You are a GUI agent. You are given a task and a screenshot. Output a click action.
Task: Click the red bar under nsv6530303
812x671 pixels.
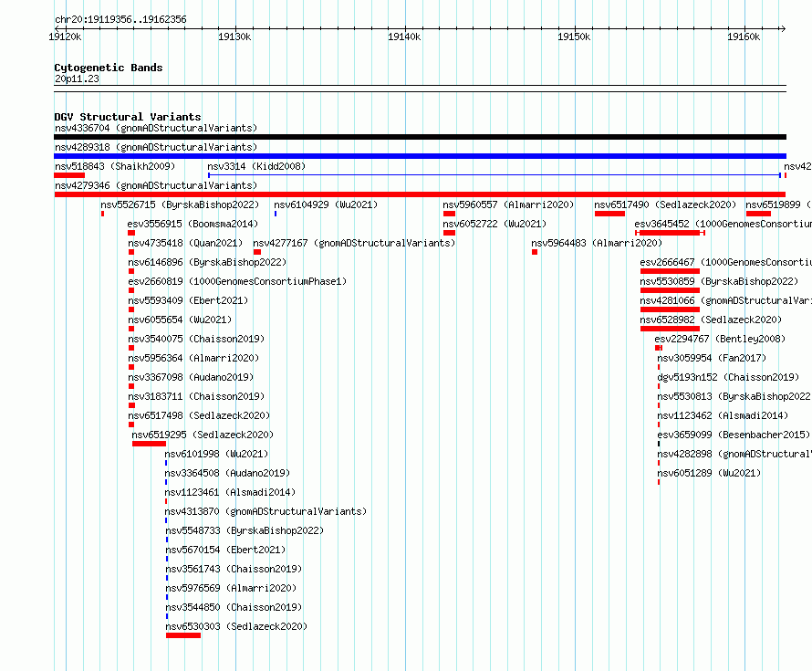tap(183, 635)
